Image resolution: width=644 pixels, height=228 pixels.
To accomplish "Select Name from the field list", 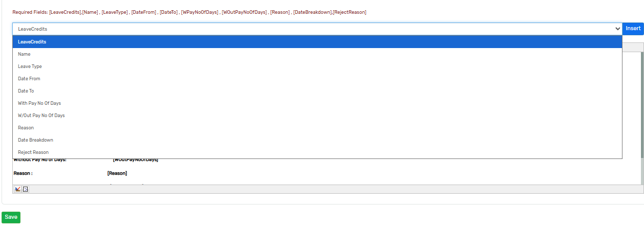I will pyautogui.click(x=317, y=54).
